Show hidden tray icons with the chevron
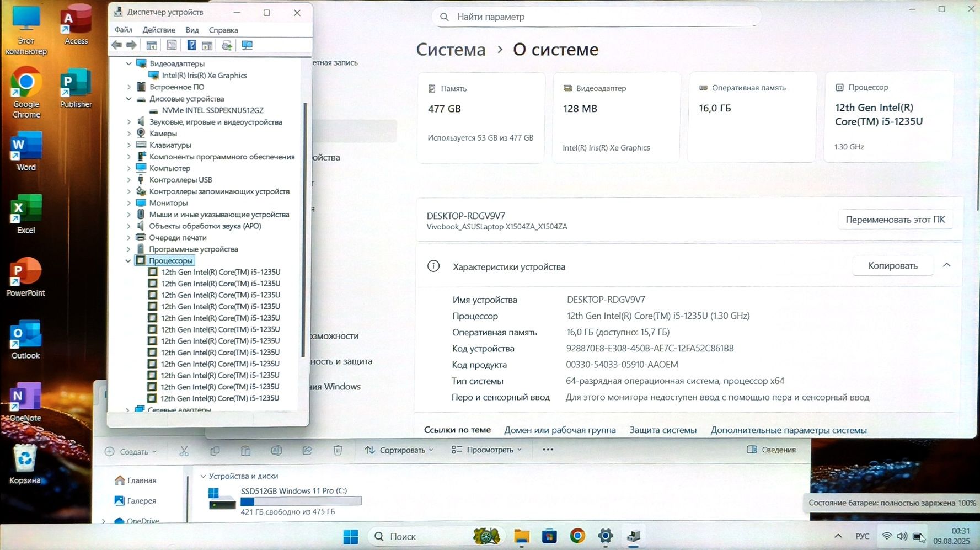This screenshot has height=550, width=980. pos(838,536)
